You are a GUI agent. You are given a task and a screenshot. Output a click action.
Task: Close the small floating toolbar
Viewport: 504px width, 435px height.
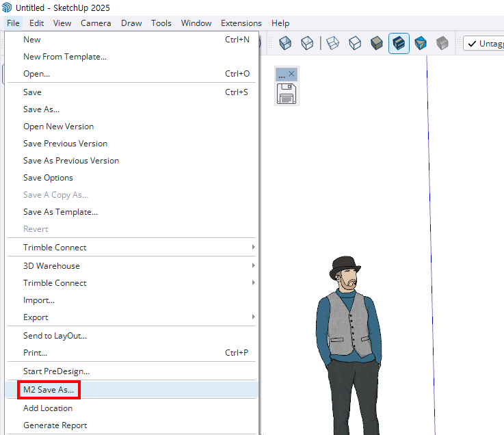pos(291,74)
